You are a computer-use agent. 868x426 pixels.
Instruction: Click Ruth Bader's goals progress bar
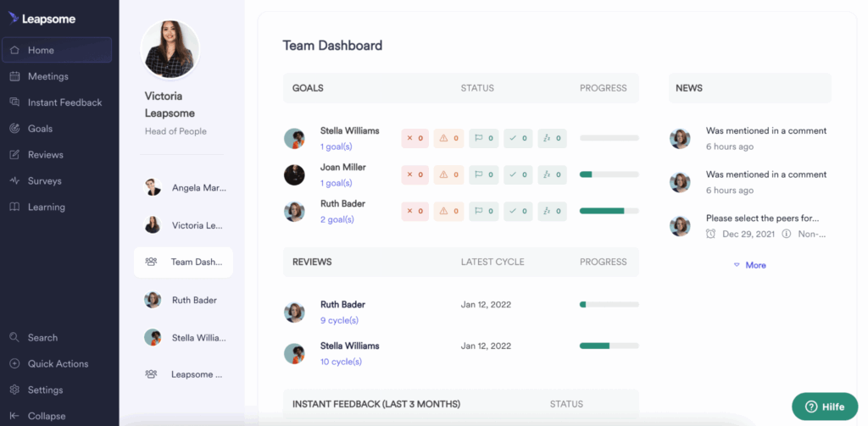tap(609, 210)
